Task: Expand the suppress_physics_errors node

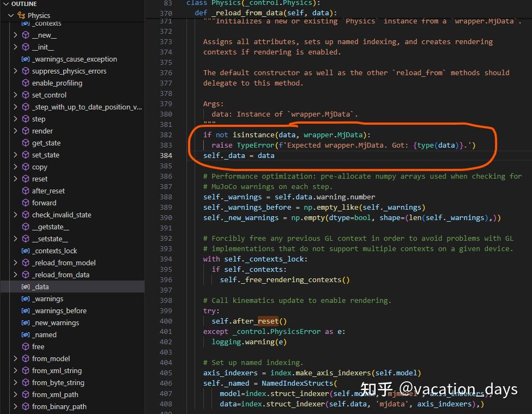Action: (15, 71)
